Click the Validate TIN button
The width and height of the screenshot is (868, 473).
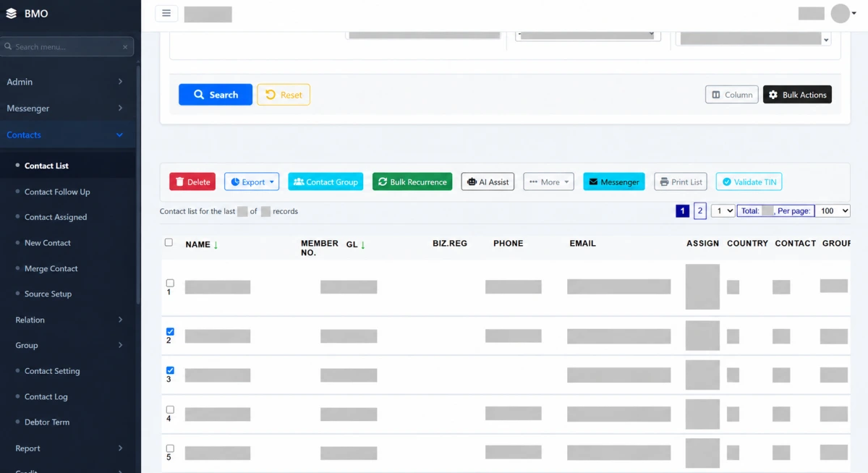point(749,182)
